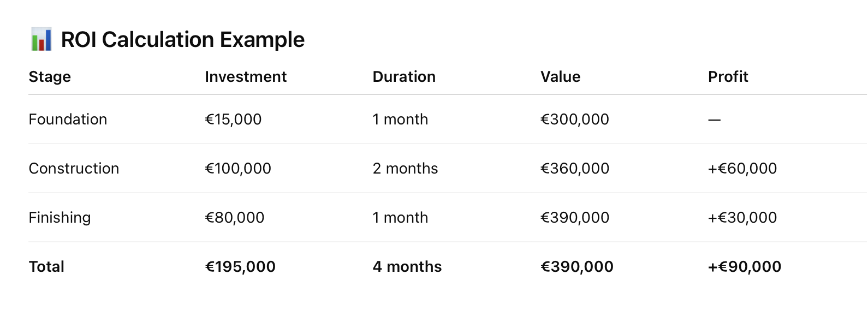Select the +€60,000 profit cell
Screen dimensions: 868x310
tap(742, 169)
